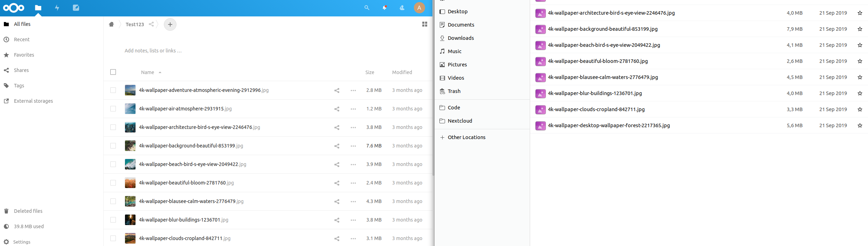This screenshot has height=246, width=868.
Task: Open the Contacts menu icon
Action: (402, 8)
